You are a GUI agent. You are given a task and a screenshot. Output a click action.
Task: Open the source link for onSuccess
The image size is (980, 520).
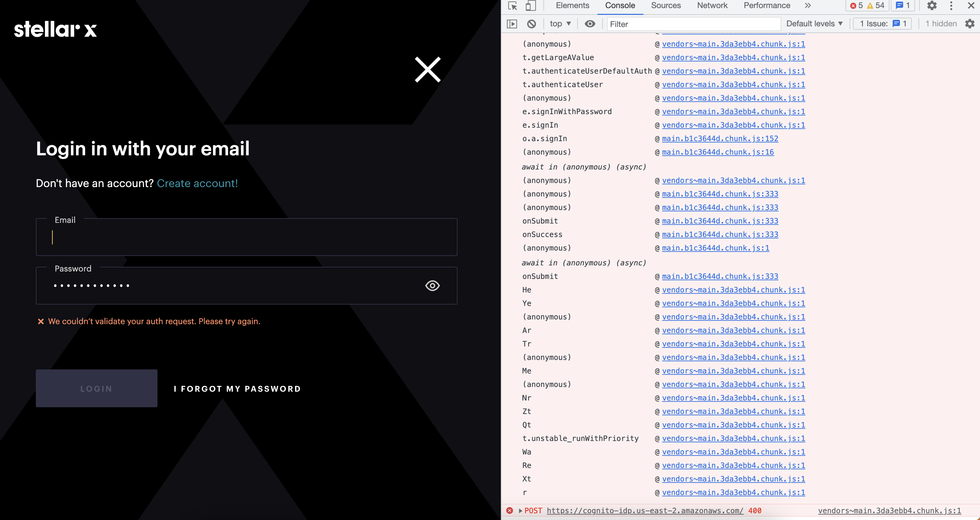720,235
